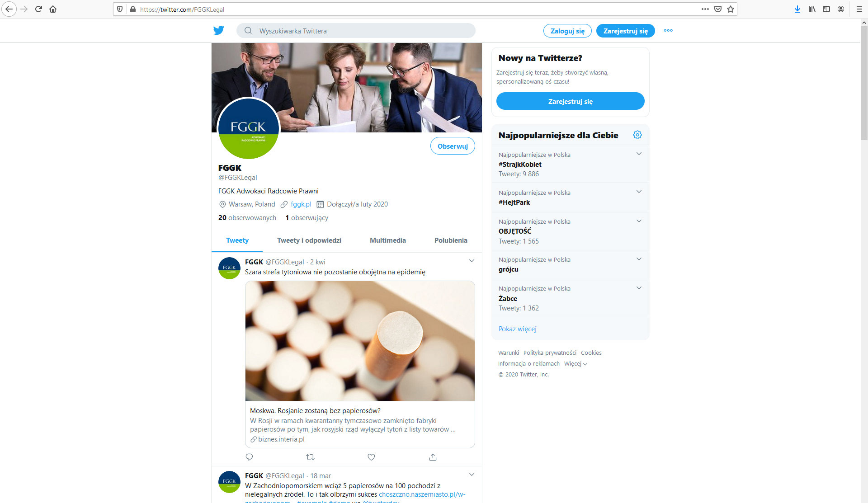Reload the page in the browser toolbar
The width and height of the screenshot is (868, 503).
(38, 9)
